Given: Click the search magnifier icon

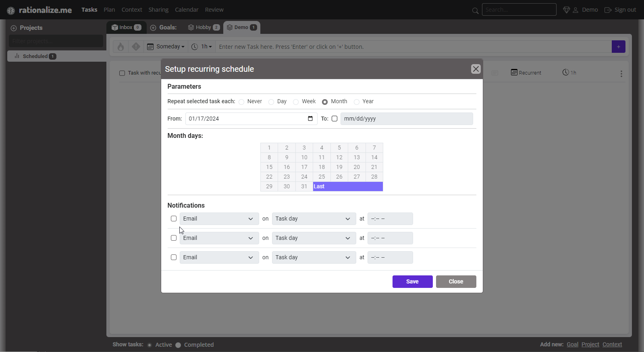Looking at the screenshot, I should (475, 10).
